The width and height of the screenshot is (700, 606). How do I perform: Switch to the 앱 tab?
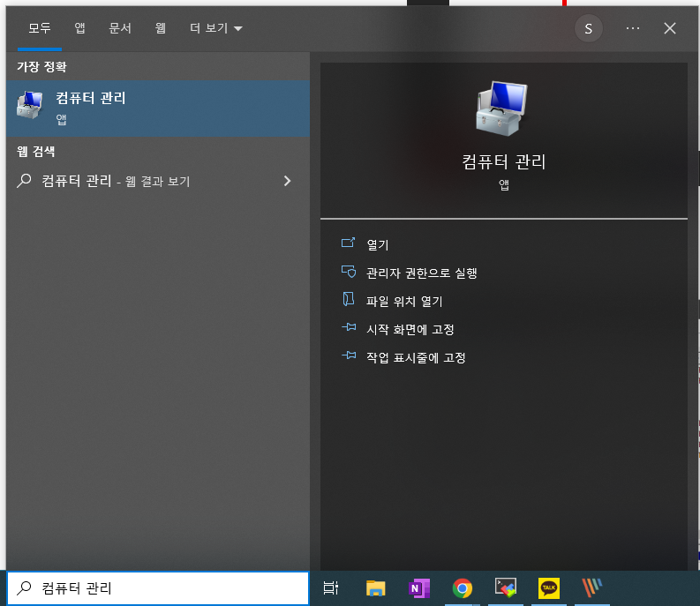(80, 28)
